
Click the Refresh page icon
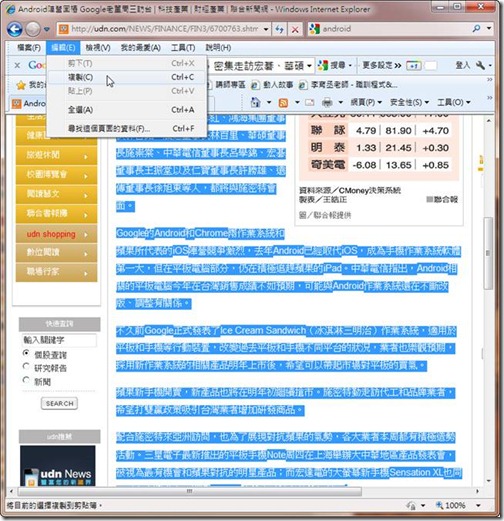pos(279,29)
